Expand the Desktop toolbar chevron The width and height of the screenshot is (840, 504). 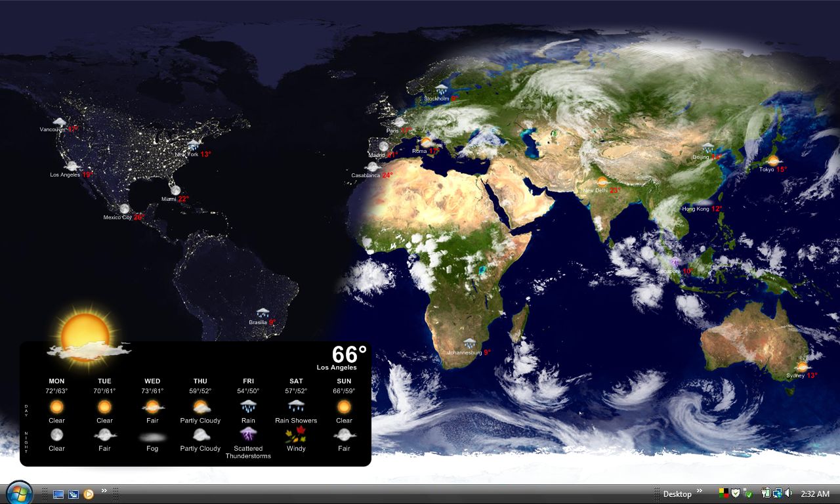coord(700,491)
